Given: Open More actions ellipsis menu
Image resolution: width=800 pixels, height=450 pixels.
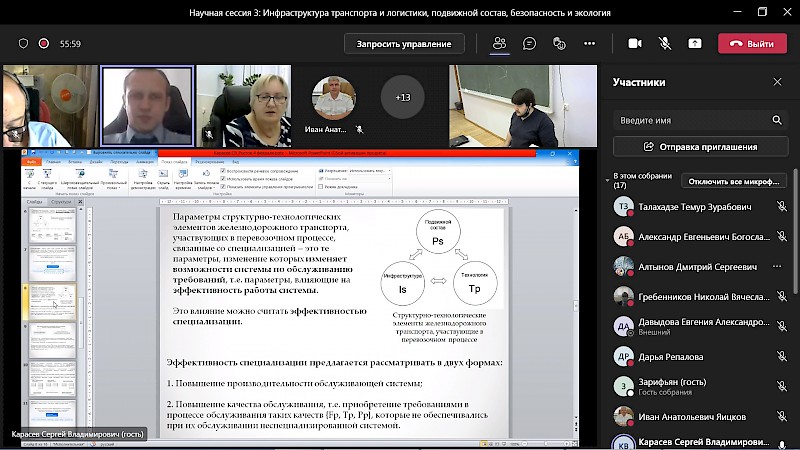Looking at the screenshot, I should [589, 44].
